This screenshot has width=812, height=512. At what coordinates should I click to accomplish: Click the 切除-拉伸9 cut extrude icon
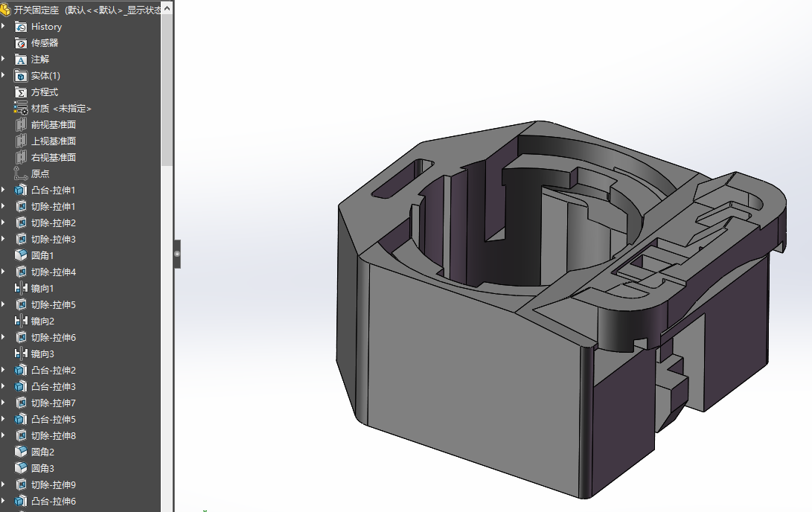point(21,484)
